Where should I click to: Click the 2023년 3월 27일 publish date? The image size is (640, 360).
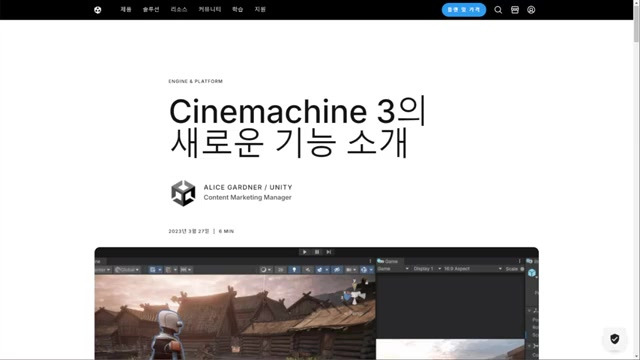[189, 231]
